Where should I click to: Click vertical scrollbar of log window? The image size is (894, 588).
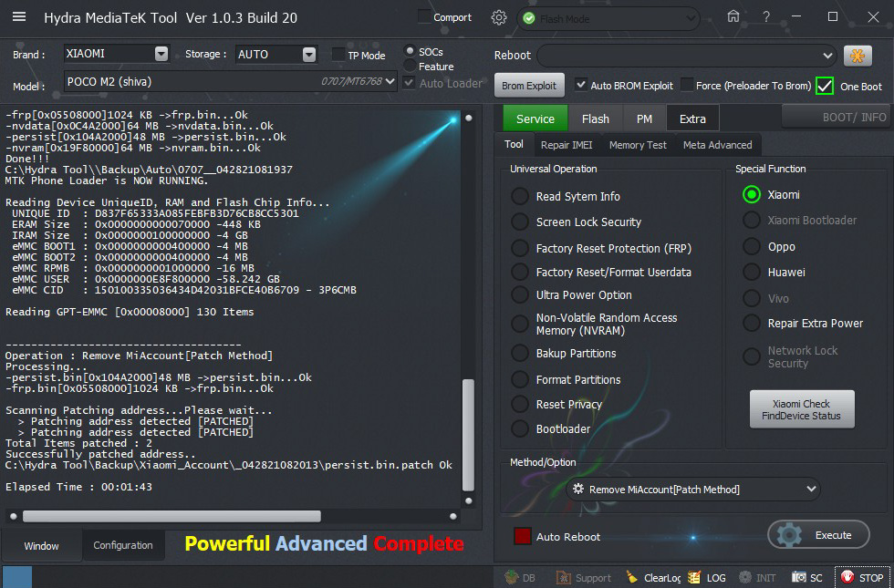click(468, 434)
